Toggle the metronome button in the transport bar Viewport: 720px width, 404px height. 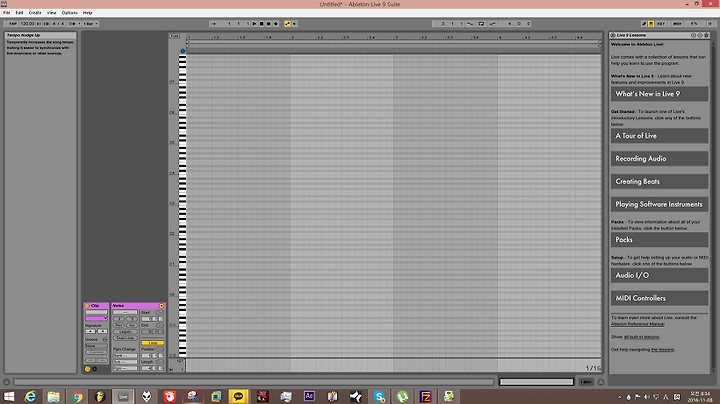click(72, 23)
